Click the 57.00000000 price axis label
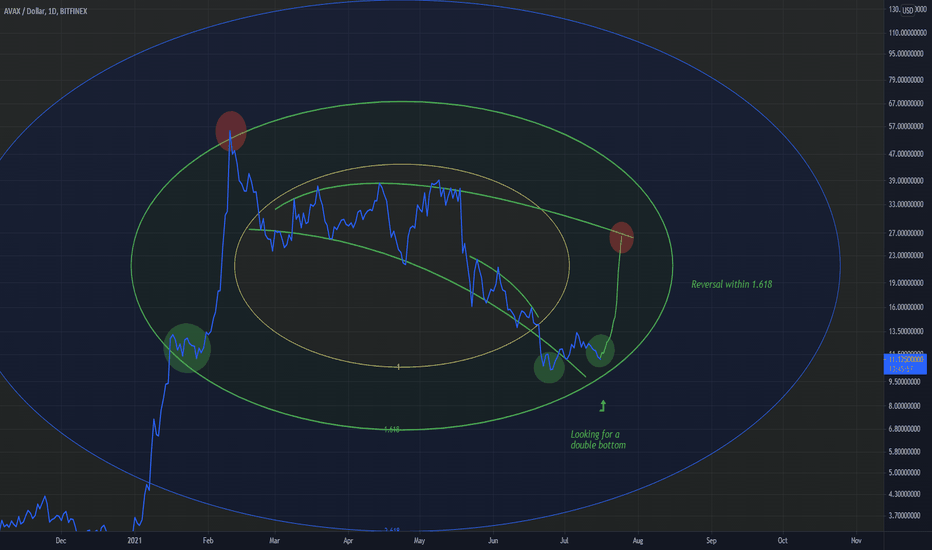 906,127
